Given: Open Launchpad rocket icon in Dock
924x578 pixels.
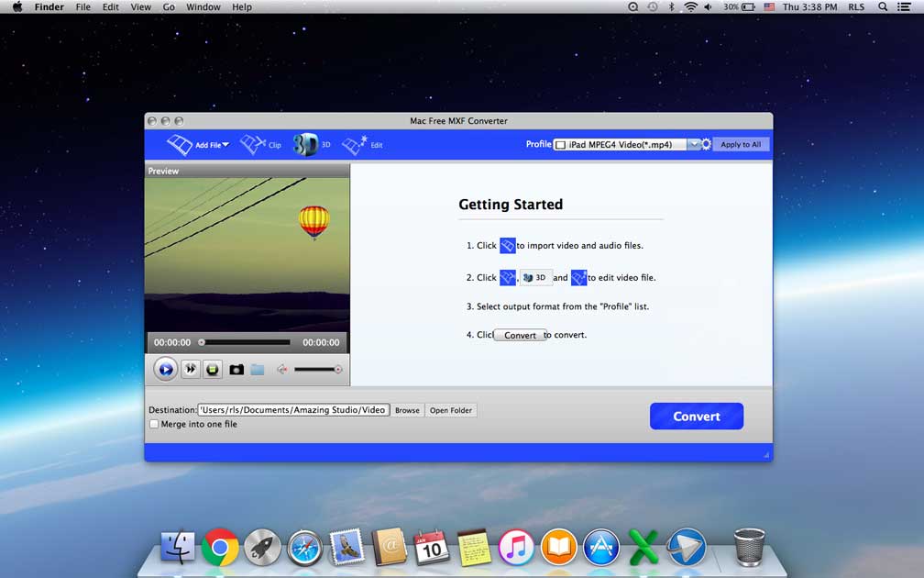Looking at the screenshot, I should tap(263, 548).
